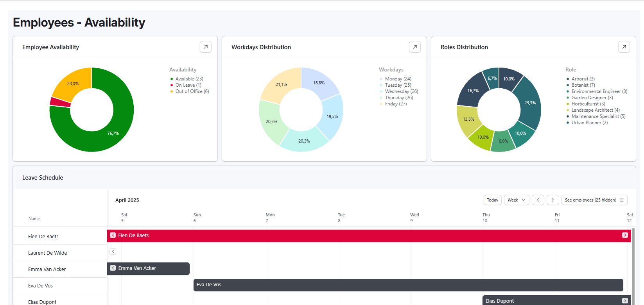Open Emma Van Acker leave bar
Screen dimensions: 644x305
coord(148,268)
